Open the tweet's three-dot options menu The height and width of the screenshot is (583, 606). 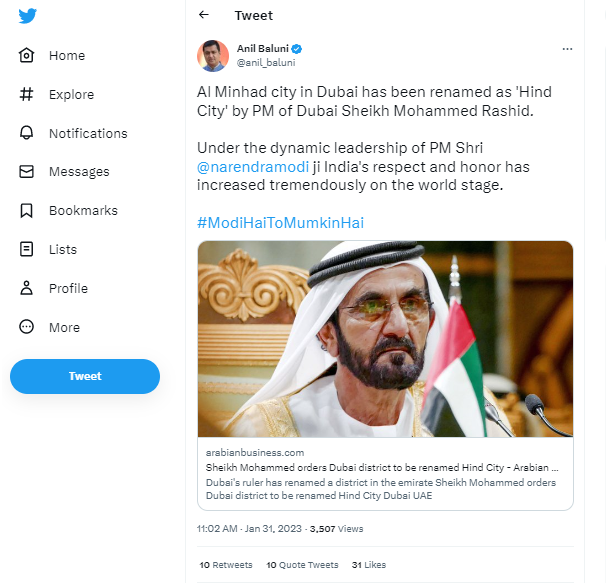567,49
